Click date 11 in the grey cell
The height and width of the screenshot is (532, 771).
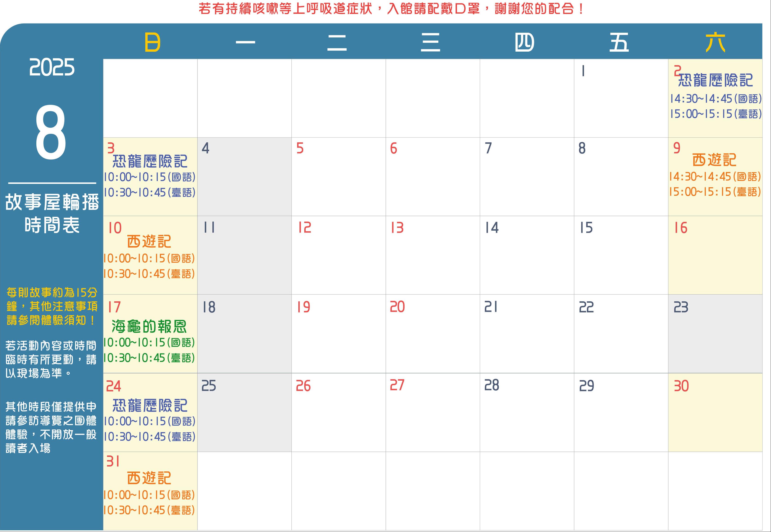(209, 228)
